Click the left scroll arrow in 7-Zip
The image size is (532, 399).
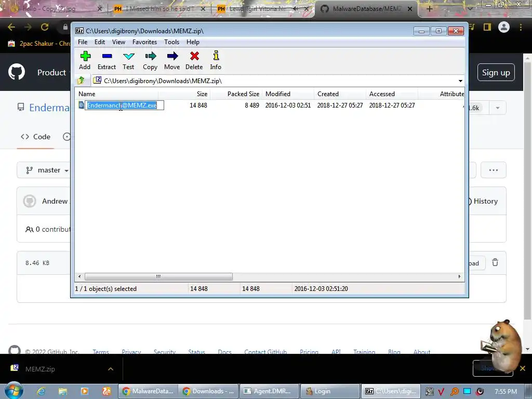(79, 276)
